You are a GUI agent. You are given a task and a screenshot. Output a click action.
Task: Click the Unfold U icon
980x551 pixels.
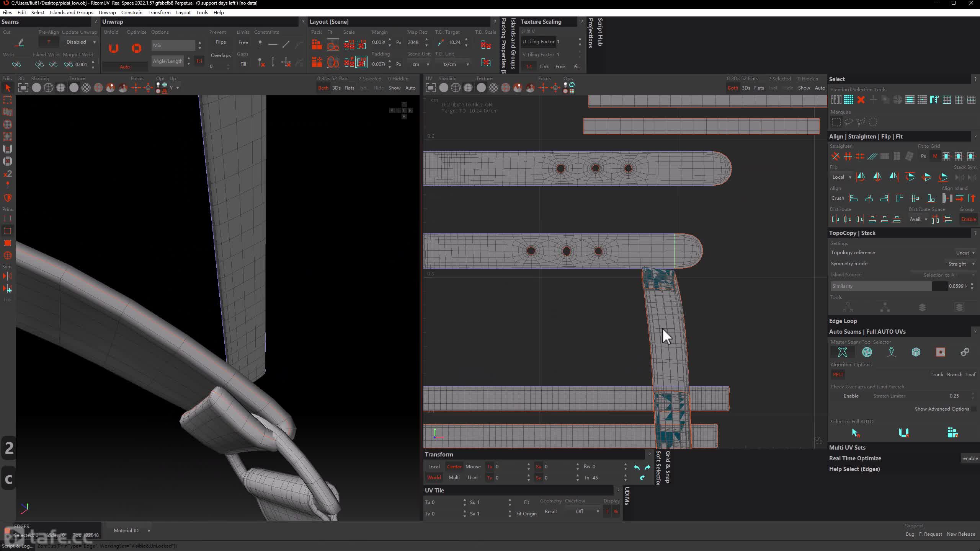pos(113,48)
